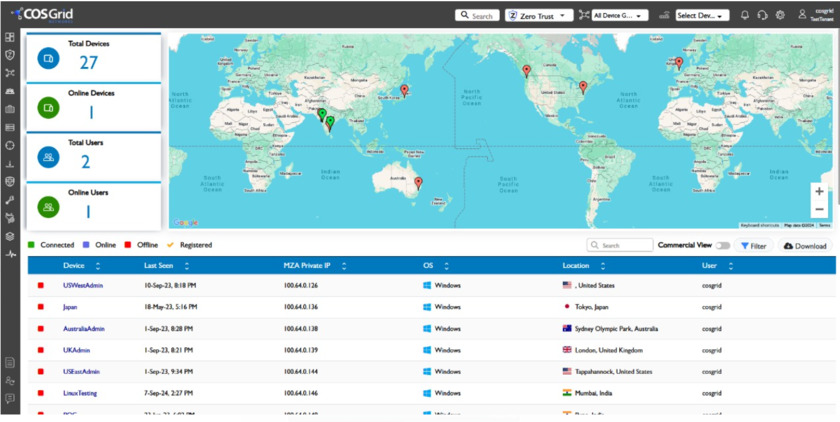This screenshot has width=840, height=422.
Task: Click the map marker over Australia
Action: tap(418, 183)
